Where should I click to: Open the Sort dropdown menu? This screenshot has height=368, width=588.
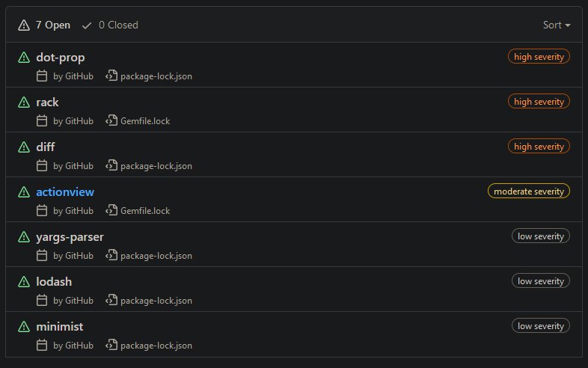[557, 25]
